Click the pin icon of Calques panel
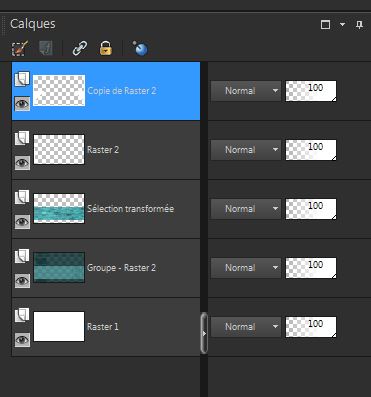 coord(359,25)
